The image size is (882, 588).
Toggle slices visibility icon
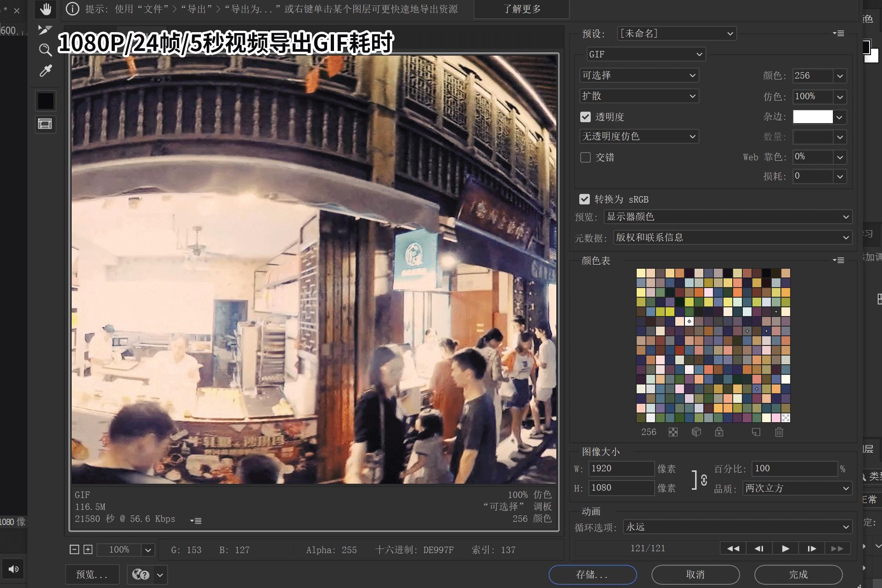[45, 124]
